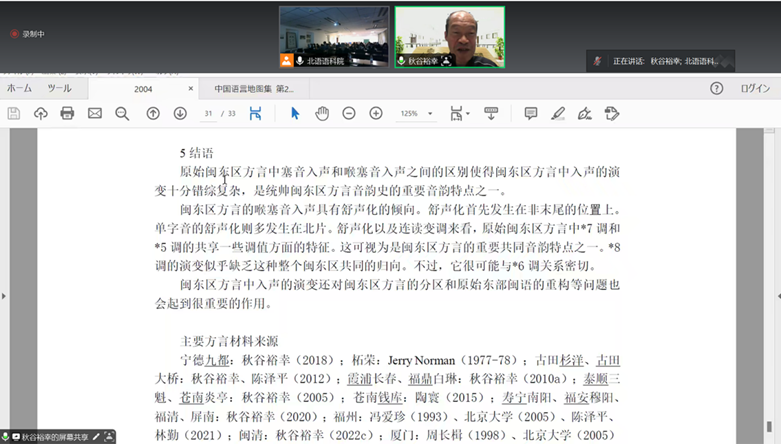Print the document using printer icon
This screenshot has width=781, height=444.
pos(67,114)
